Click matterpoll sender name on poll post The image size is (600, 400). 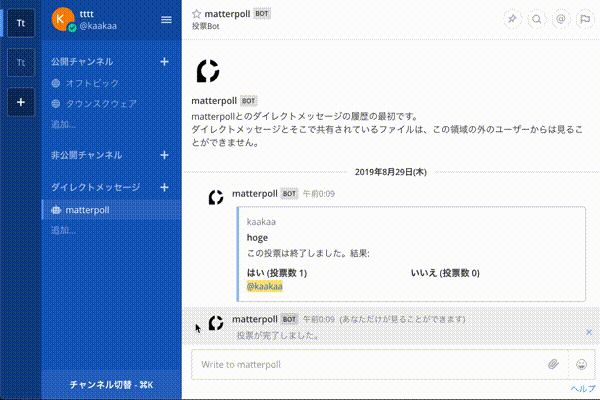[x=254, y=193]
